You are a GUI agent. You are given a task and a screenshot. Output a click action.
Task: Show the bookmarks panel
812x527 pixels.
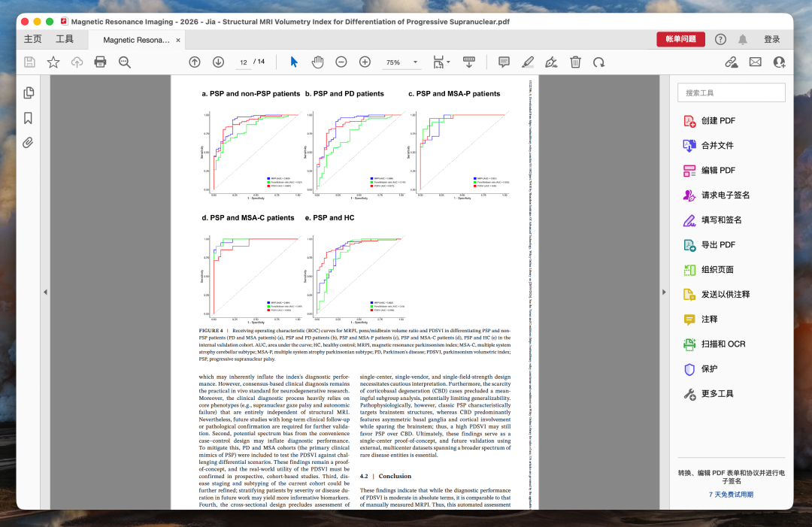[28, 118]
